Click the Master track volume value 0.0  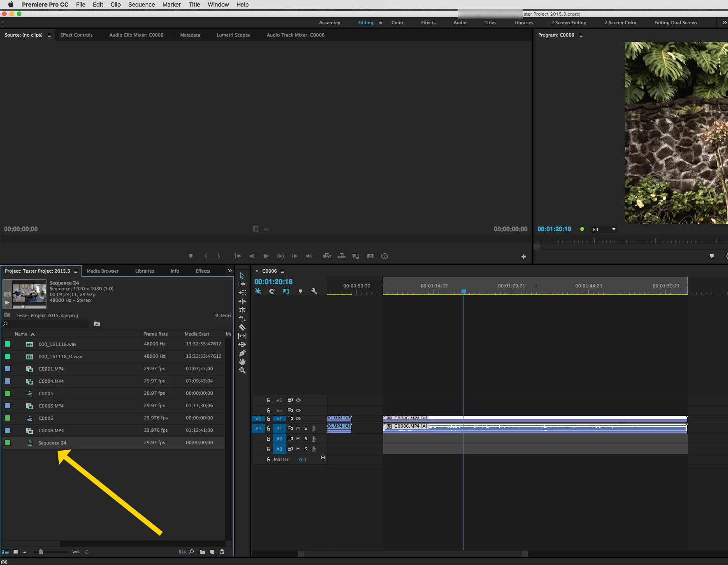pyautogui.click(x=302, y=460)
